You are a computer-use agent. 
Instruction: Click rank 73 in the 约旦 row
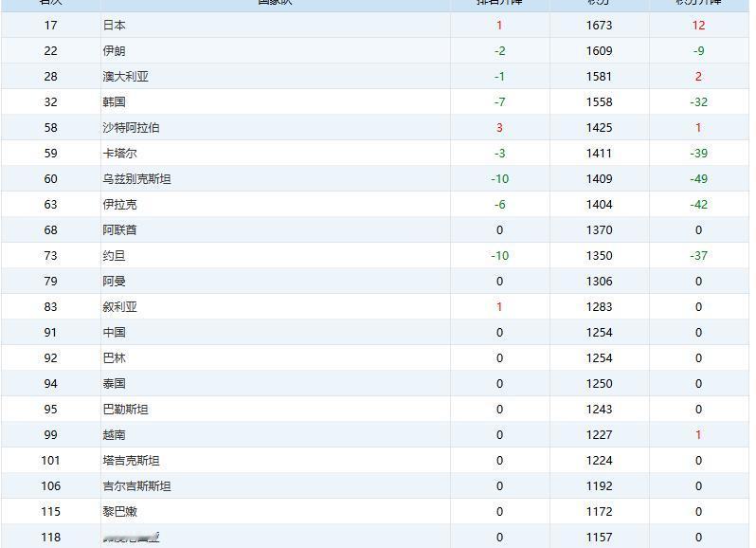click(50, 256)
